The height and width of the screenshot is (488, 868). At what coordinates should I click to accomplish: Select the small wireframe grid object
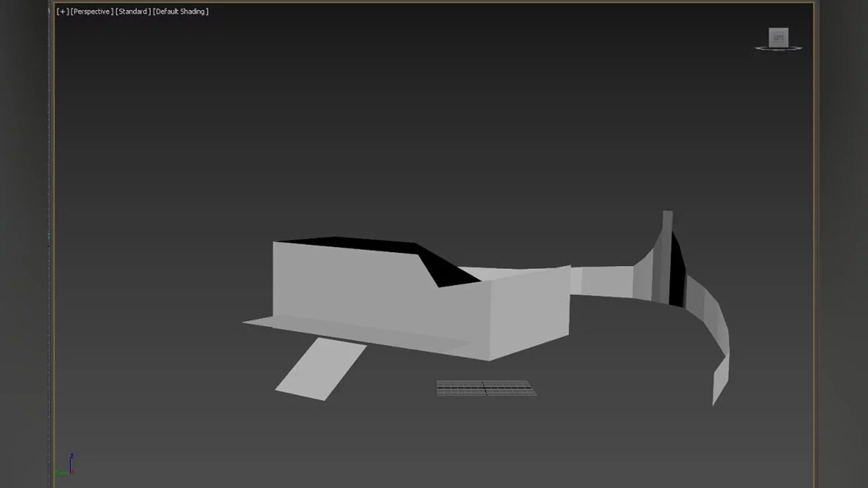[x=486, y=388]
